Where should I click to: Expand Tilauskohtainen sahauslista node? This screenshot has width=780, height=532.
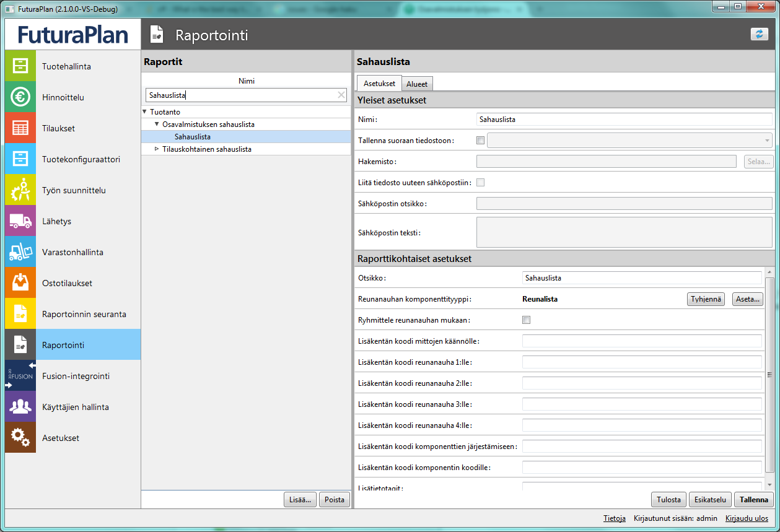coord(157,149)
